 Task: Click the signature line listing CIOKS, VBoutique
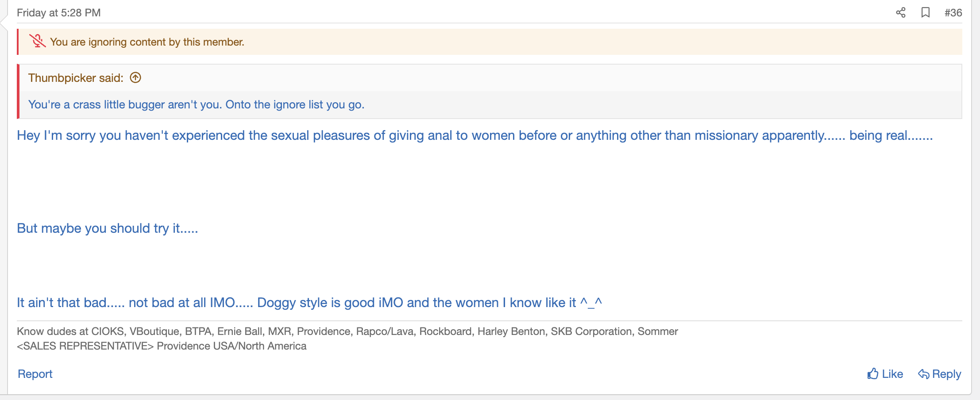coord(347,331)
